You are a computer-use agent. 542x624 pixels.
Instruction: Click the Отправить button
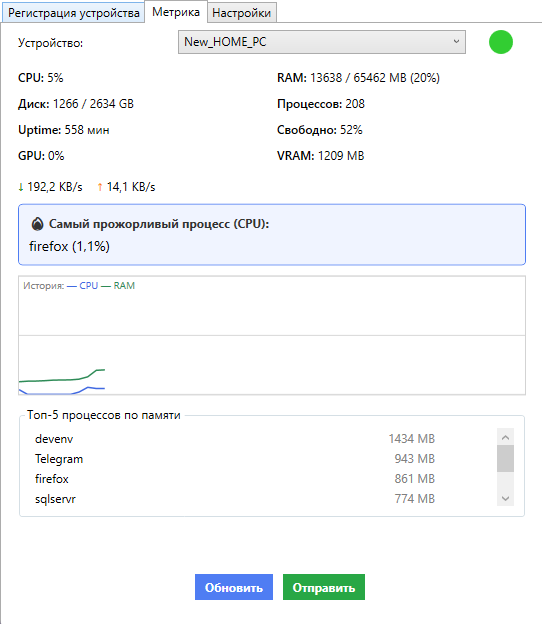coord(324,587)
